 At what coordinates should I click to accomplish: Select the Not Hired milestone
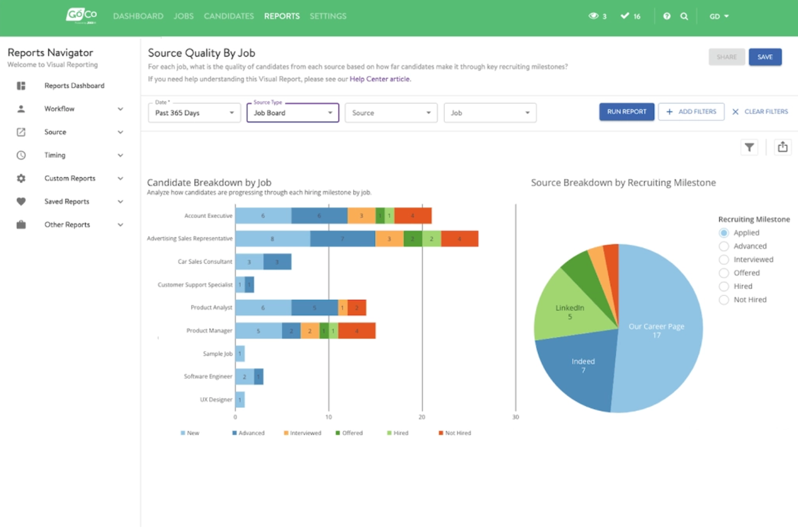tap(724, 300)
